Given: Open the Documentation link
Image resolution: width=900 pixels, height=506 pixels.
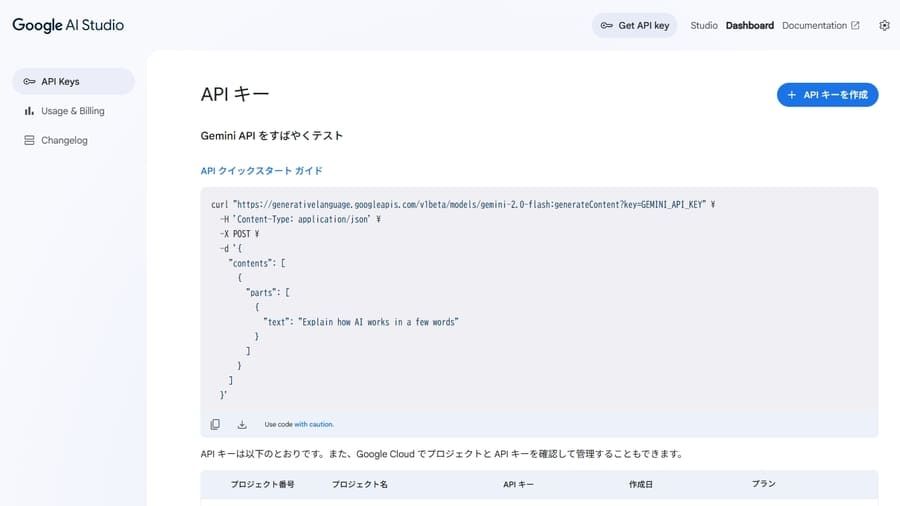Looking at the screenshot, I should pyautogui.click(x=820, y=25).
